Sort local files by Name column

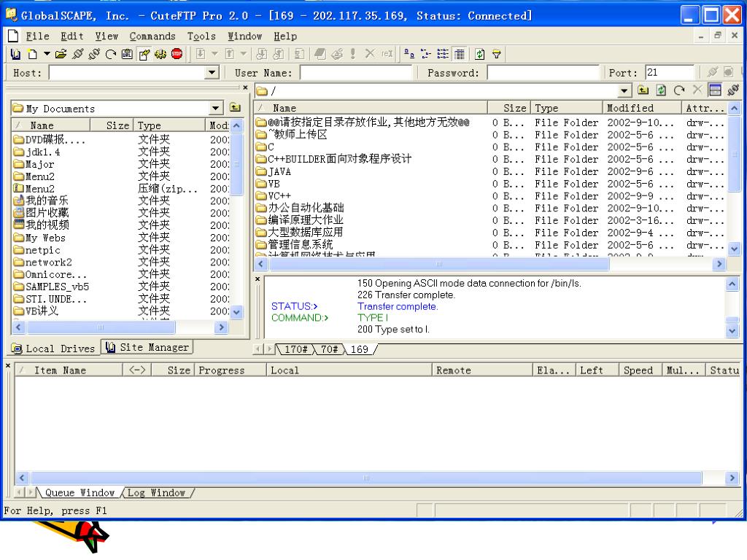tap(51, 125)
